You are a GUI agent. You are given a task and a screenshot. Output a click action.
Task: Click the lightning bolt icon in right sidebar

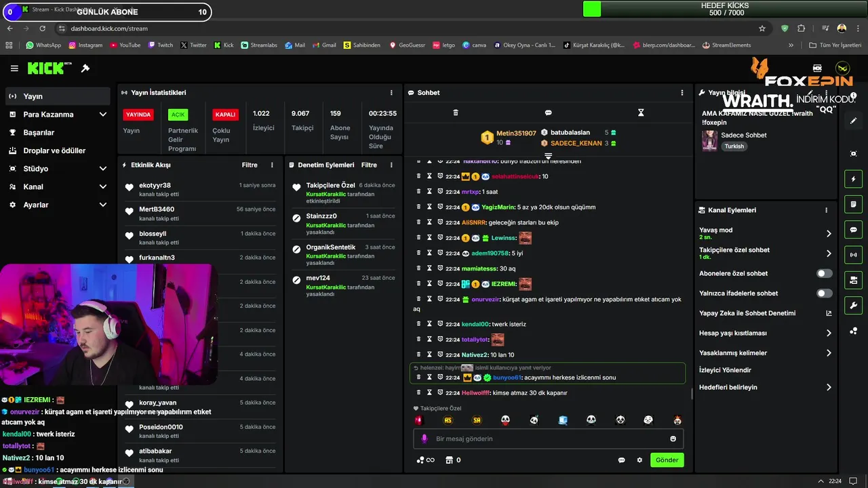tap(853, 179)
